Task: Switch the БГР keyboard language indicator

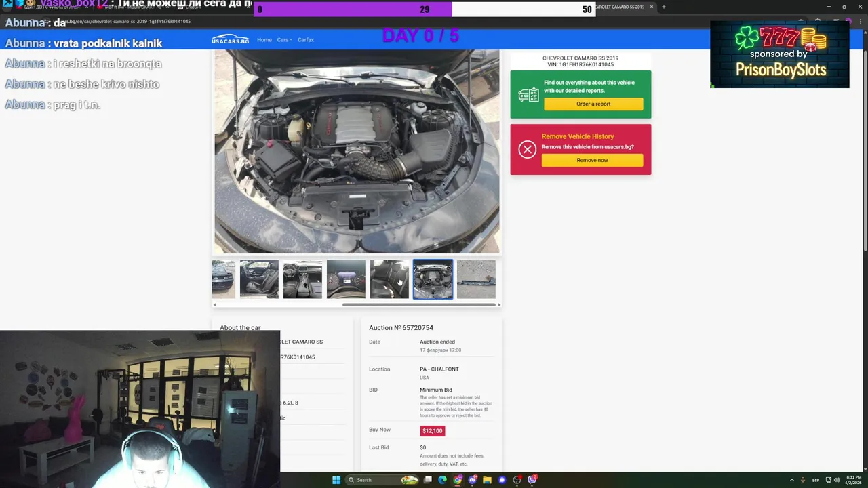Action: click(816, 480)
